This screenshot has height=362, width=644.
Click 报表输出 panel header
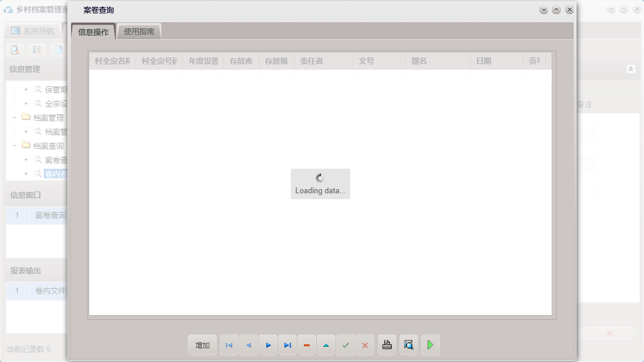point(25,271)
